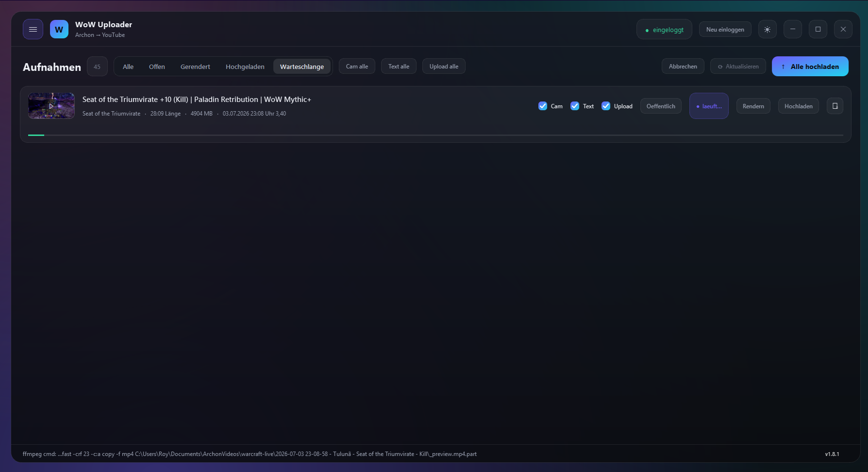Screen dimensions: 868x472
Task: Upload the recording with Hochladen
Action: [x=799, y=106]
